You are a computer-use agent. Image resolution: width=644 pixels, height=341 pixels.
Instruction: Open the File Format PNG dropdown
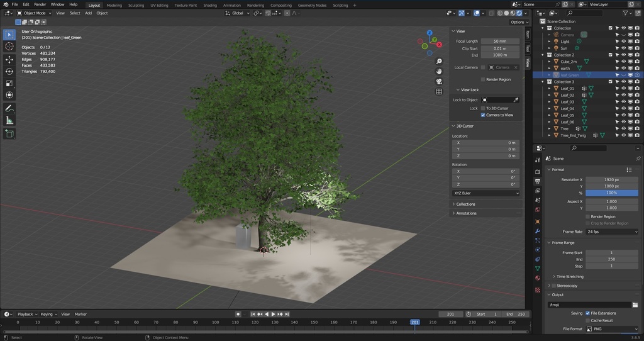click(x=612, y=329)
